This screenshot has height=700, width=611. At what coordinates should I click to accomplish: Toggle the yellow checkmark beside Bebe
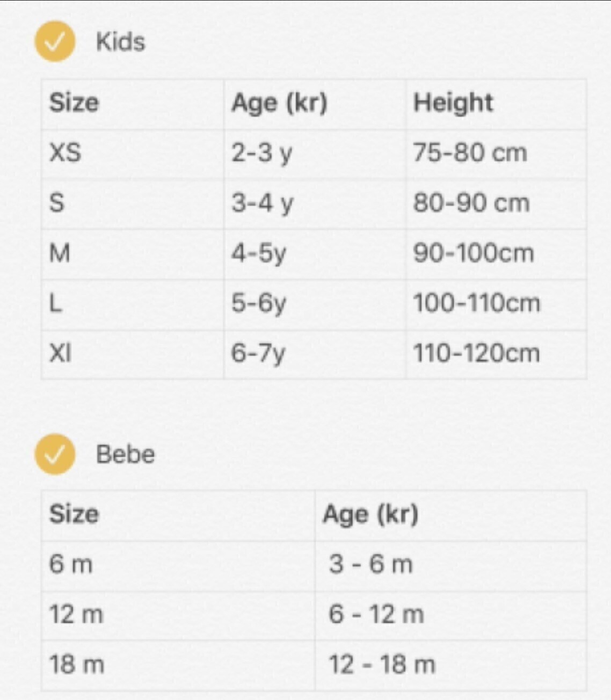(x=55, y=454)
